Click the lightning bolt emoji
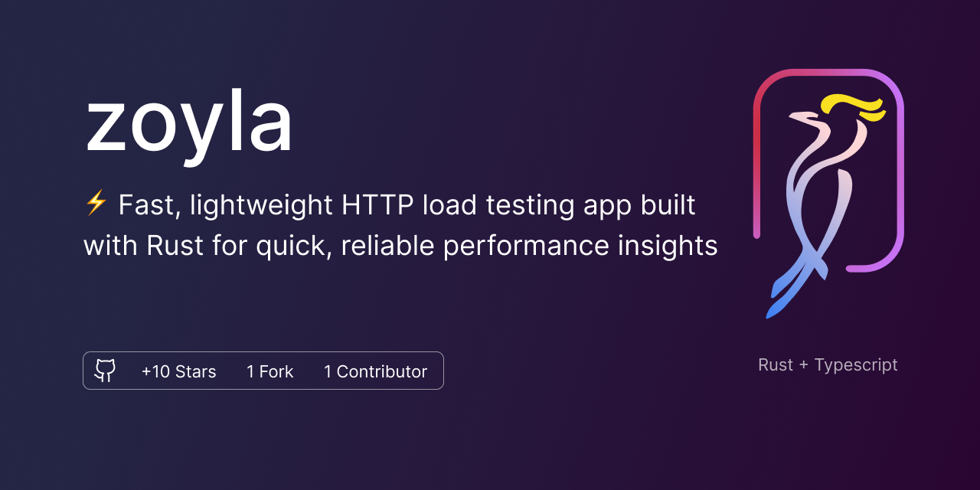 (96, 204)
